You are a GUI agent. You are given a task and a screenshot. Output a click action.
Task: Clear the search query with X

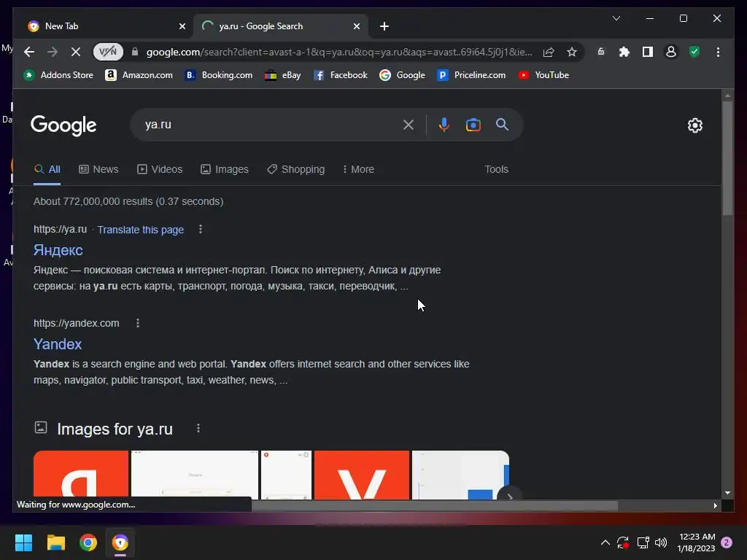pos(409,125)
